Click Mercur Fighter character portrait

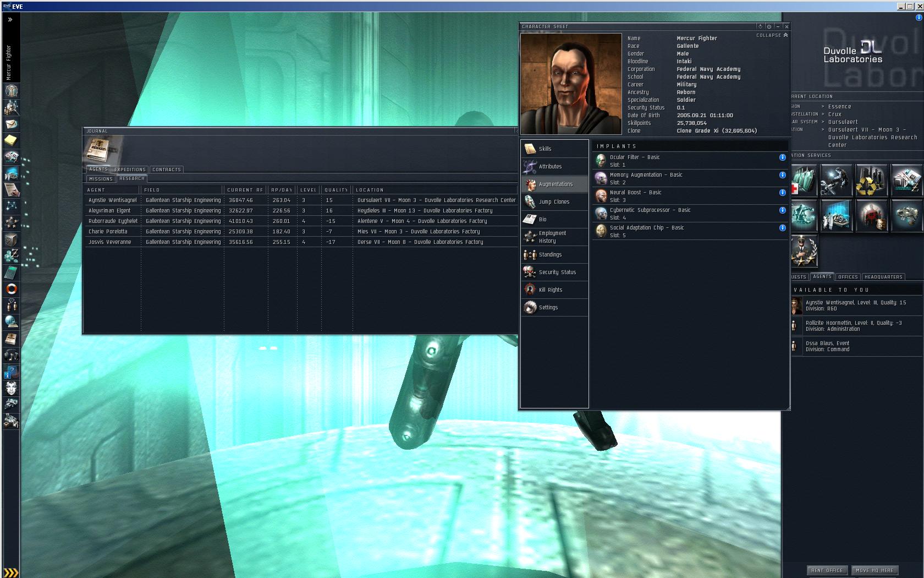point(571,84)
